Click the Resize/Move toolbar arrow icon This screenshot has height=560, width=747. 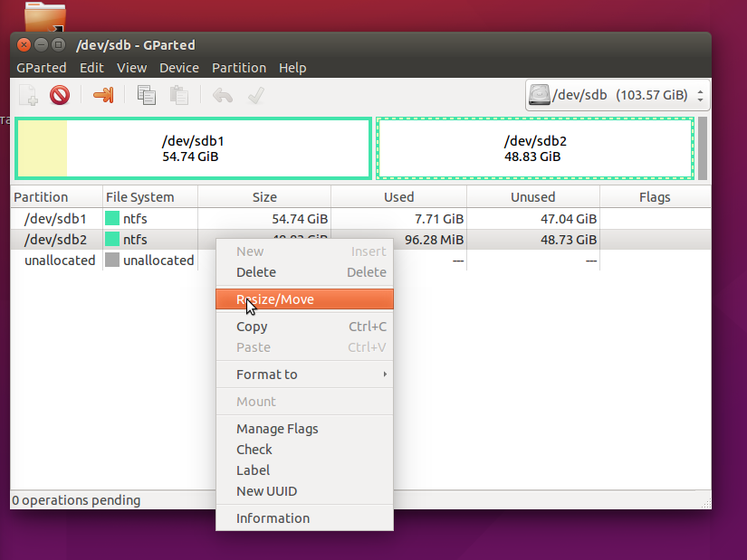point(103,95)
